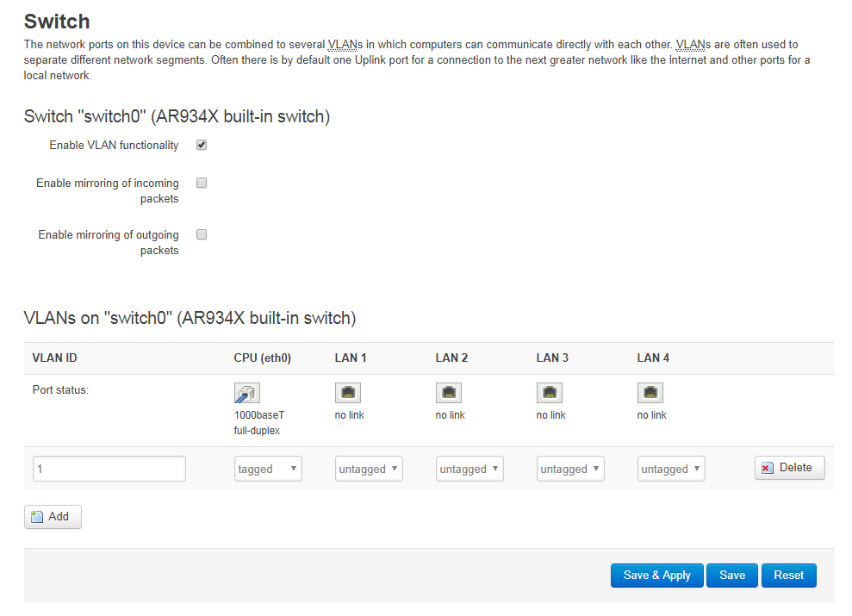Image resolution: width=852 pixels, height=616 pixels.
Task: Click the VLAN ID column header
Action: click(54, 358)
